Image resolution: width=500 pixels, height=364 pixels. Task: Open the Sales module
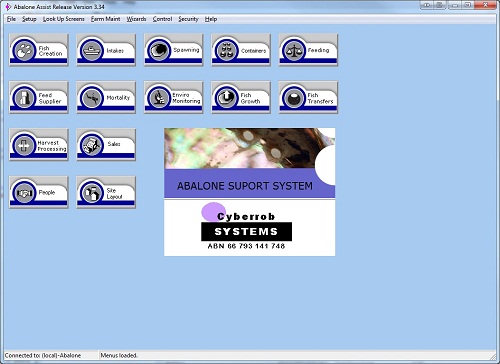point(106,145)
